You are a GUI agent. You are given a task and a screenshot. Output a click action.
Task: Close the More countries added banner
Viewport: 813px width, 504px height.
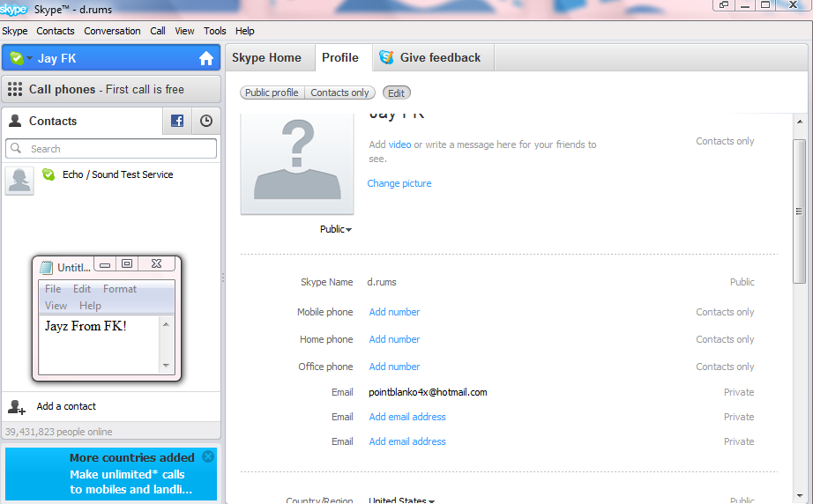pos(208,456)
